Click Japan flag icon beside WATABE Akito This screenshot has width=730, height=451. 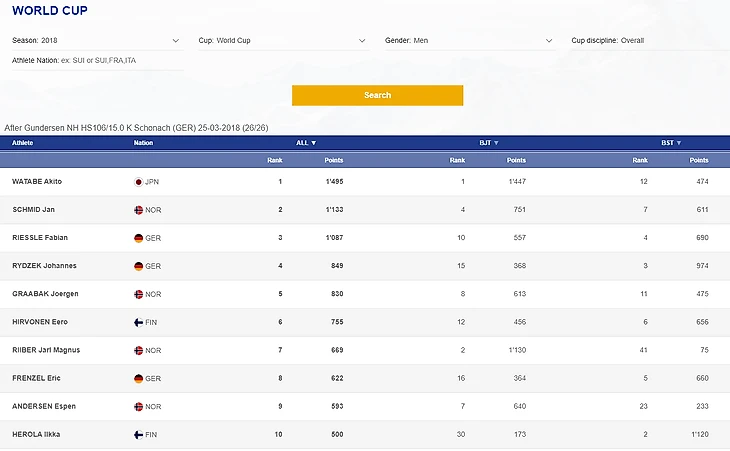(139, 182)
